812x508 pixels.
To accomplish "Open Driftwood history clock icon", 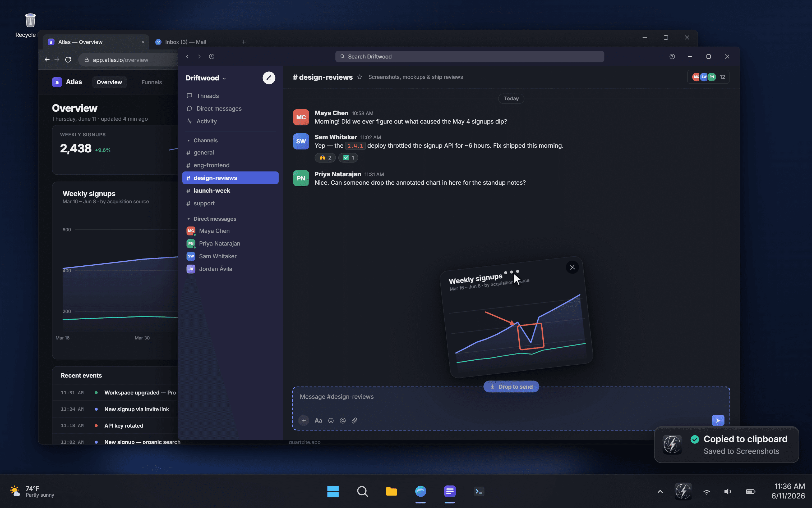I will click(211, 56).
